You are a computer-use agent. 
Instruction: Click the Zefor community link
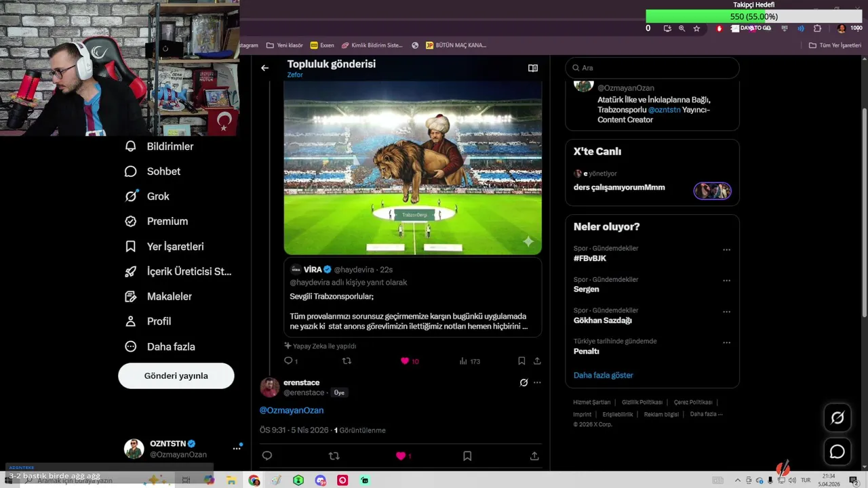tap(295, 75)
